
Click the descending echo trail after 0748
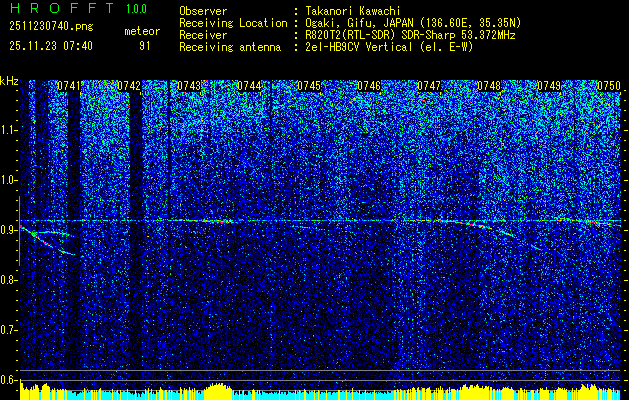[519, 238]
